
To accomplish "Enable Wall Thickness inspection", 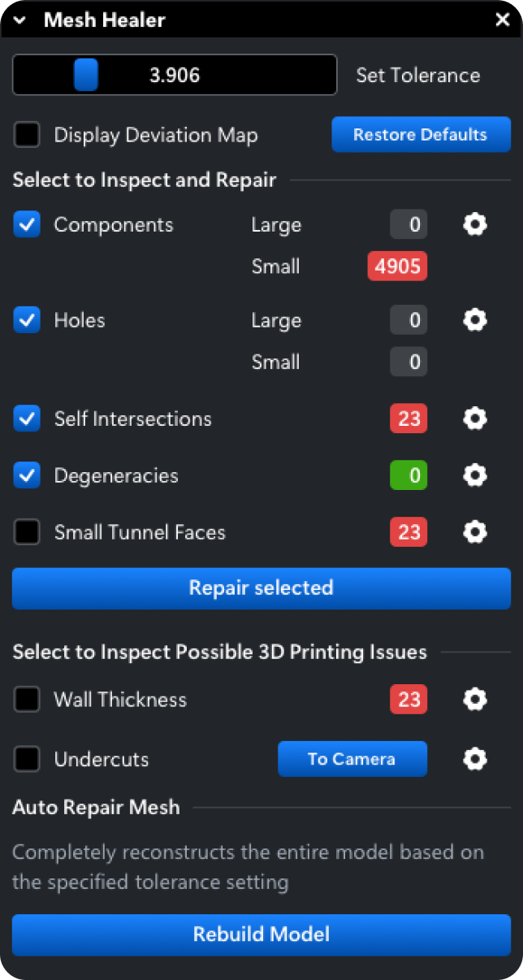I will point(27,699).
